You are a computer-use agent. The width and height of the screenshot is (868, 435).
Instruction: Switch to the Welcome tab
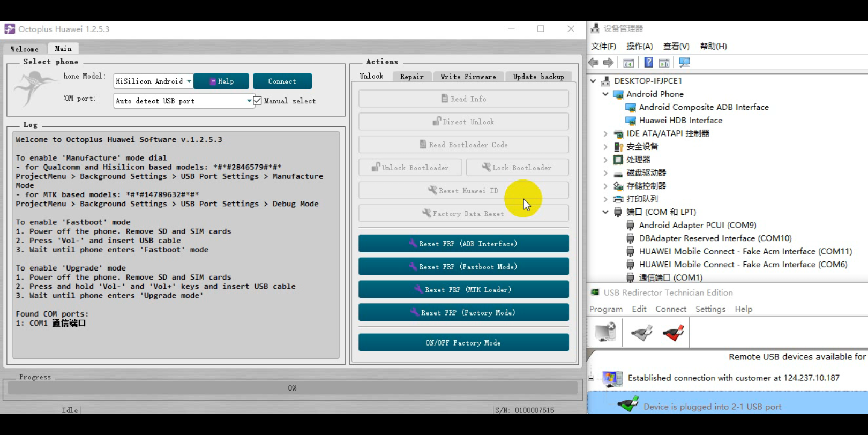tap(25, 49)
